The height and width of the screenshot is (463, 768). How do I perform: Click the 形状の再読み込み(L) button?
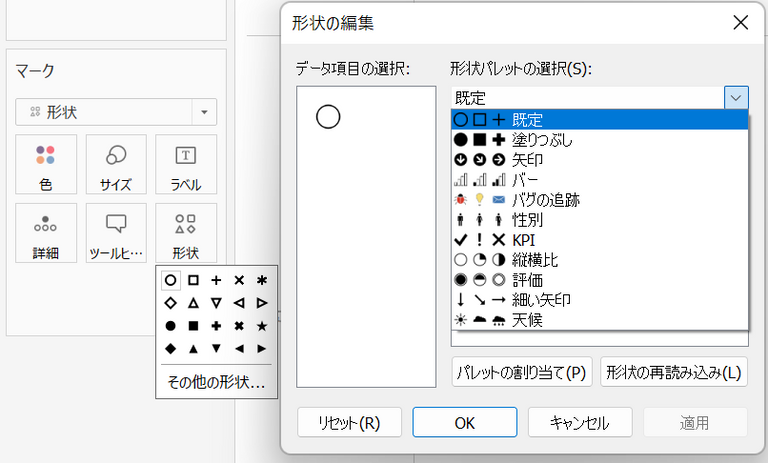674,372
